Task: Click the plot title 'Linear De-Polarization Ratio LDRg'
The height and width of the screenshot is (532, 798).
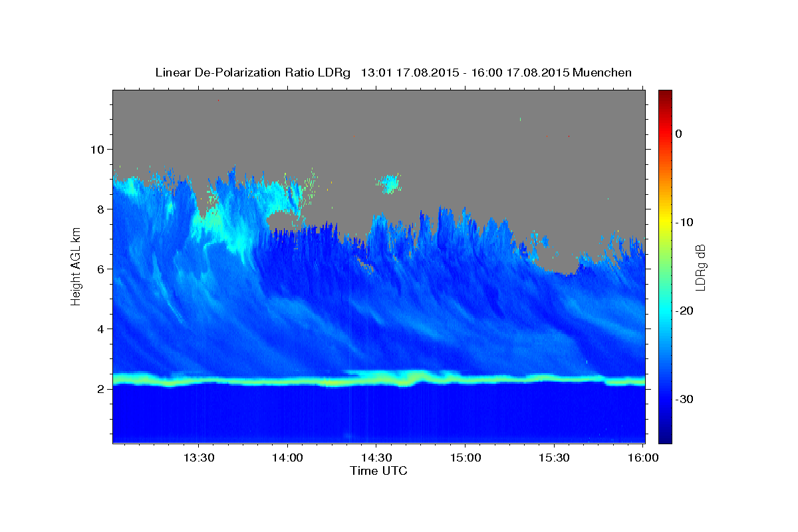Action: click(252, 72)
